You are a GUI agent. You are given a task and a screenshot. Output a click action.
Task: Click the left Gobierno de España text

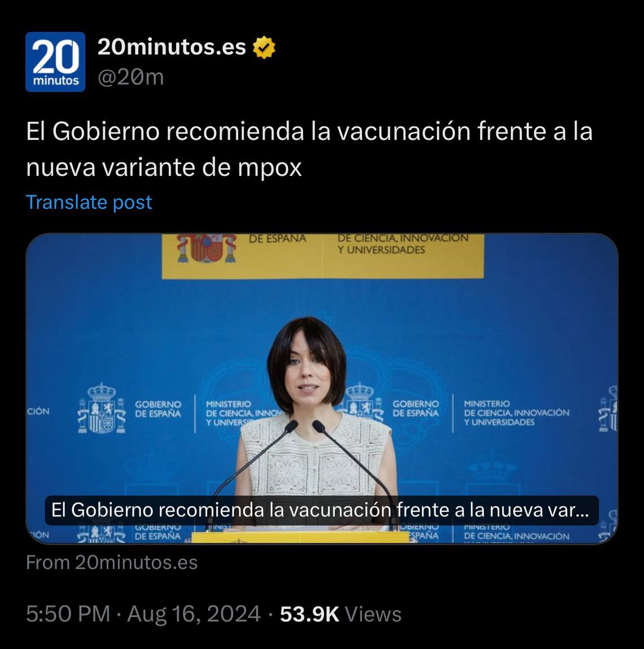(x=158, y=409)
